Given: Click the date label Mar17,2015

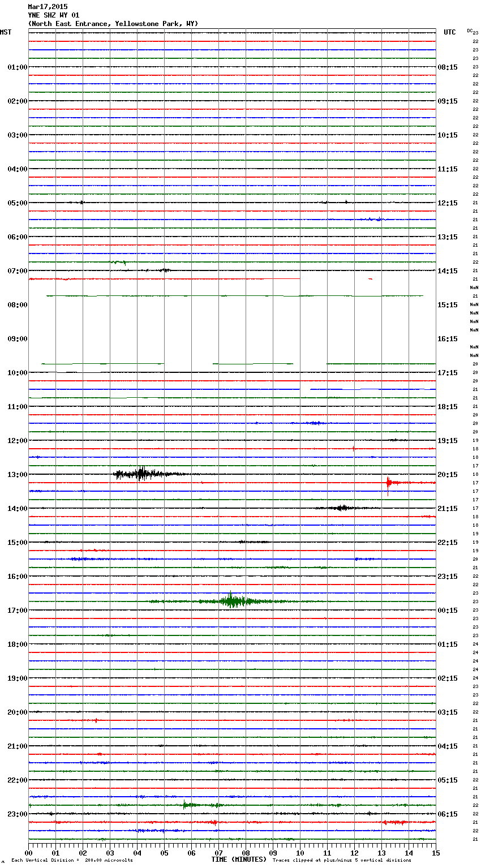Looking at the screenshot, I should tap(48, 7).
